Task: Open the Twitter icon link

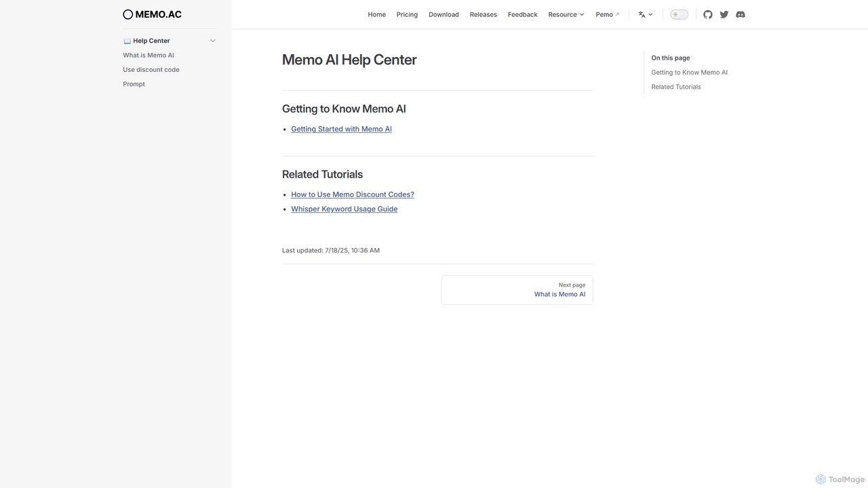Action: [x=724, y=14]
